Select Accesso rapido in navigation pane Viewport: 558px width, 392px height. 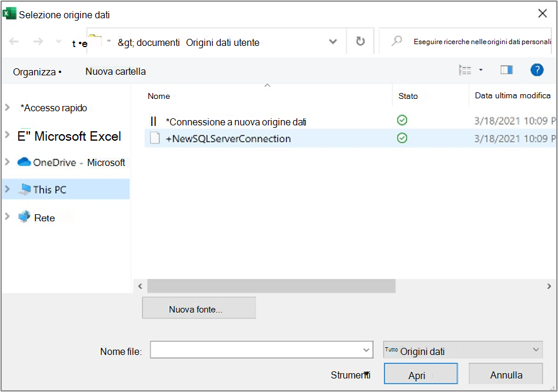coord(54,108)
